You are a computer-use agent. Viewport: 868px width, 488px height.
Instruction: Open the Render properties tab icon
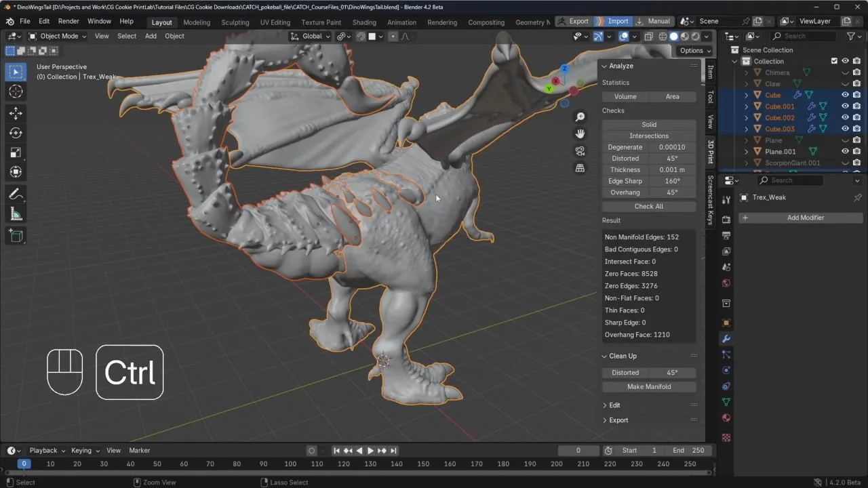pyautogui.click(x=726, y=220)
